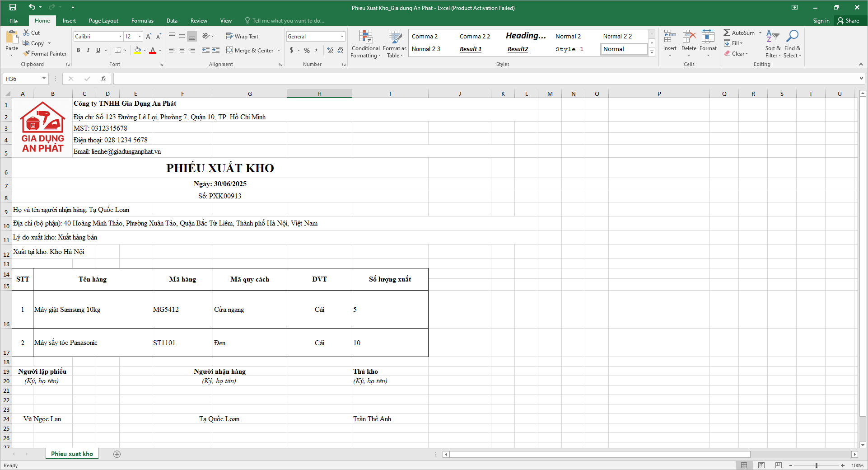868x470 pixels.
Task: Switch to the Page Layout tab
Action: tap(103, 21)
